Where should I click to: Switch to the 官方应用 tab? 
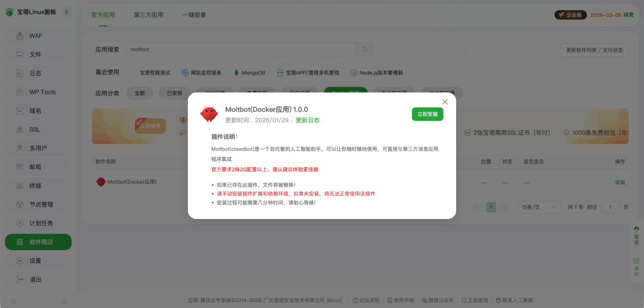point(103,15)
